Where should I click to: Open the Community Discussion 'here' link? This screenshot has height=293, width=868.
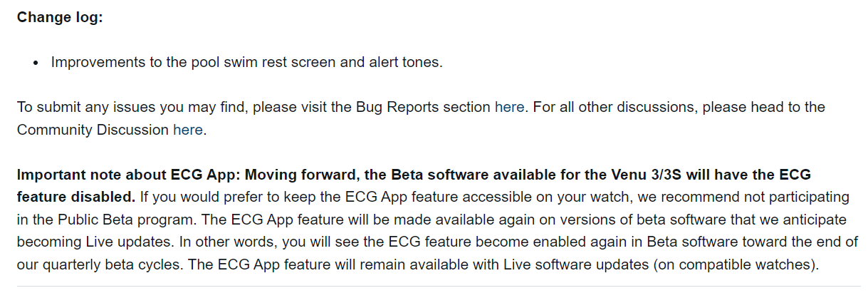tap(188, 130)
